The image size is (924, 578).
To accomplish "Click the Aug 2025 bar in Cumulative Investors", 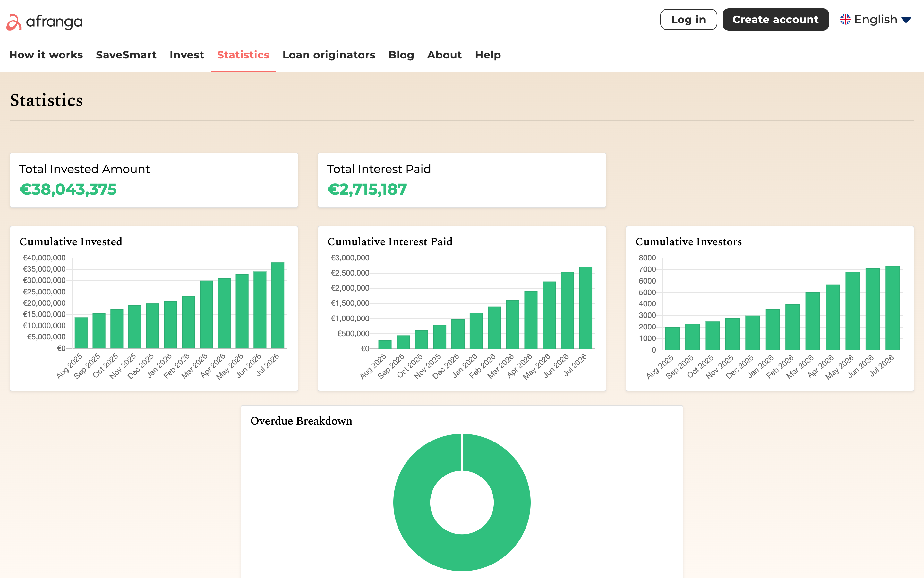I will tap(672, 339).
